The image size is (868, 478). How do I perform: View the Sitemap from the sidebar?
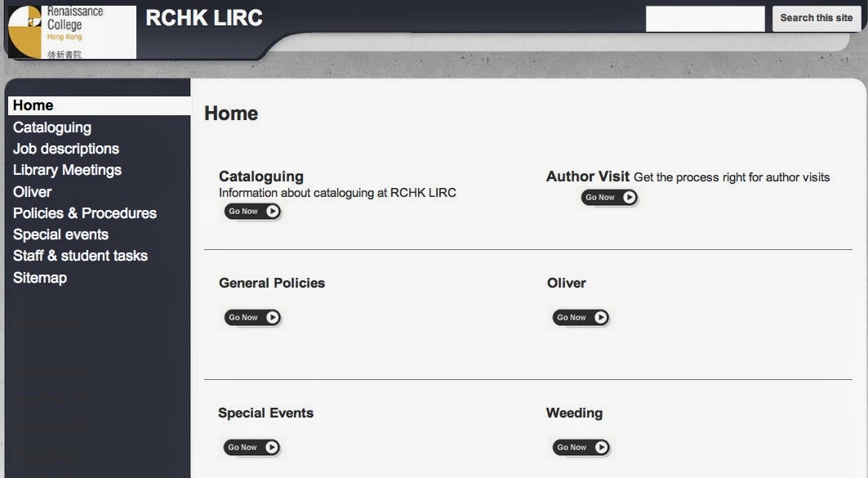tap(40, 278)
